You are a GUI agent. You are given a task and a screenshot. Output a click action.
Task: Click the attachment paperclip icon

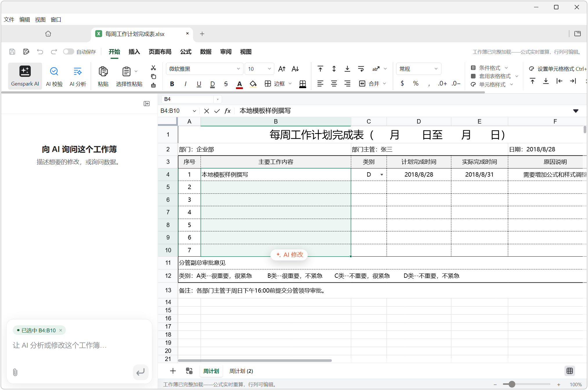[15, 372]
